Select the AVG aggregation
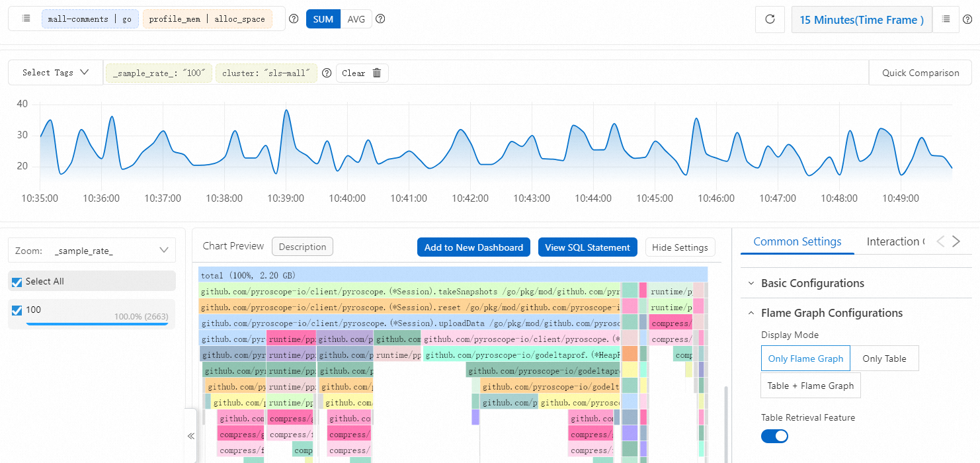This screenshot has width=980, height=463. coord(356,19)
